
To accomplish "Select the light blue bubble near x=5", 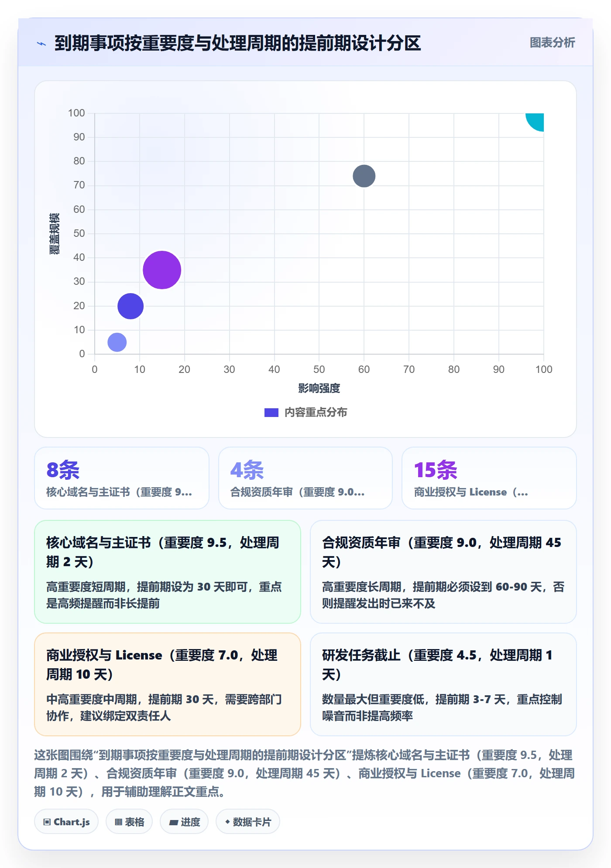I will tap(117, 342).
